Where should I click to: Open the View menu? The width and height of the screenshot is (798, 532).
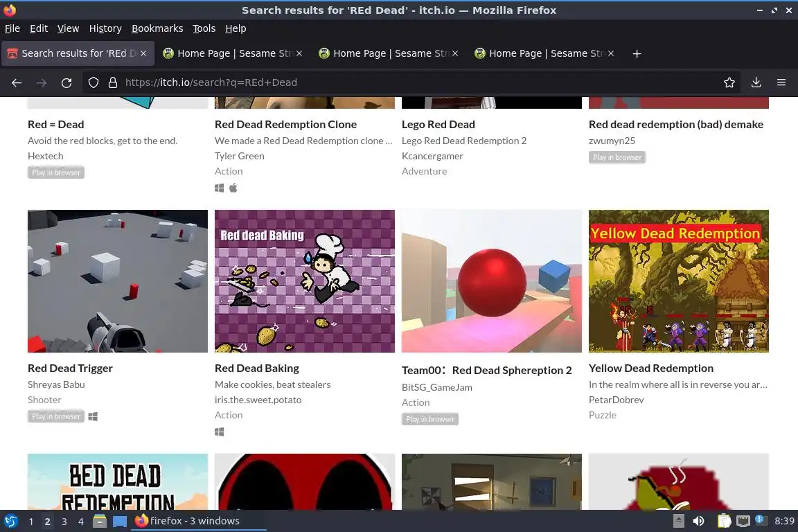(68, 28)
